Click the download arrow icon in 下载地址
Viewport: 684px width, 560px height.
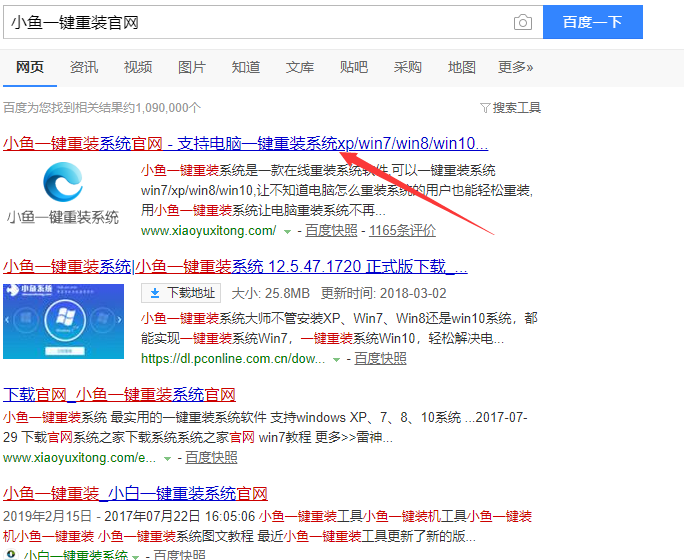155,293
